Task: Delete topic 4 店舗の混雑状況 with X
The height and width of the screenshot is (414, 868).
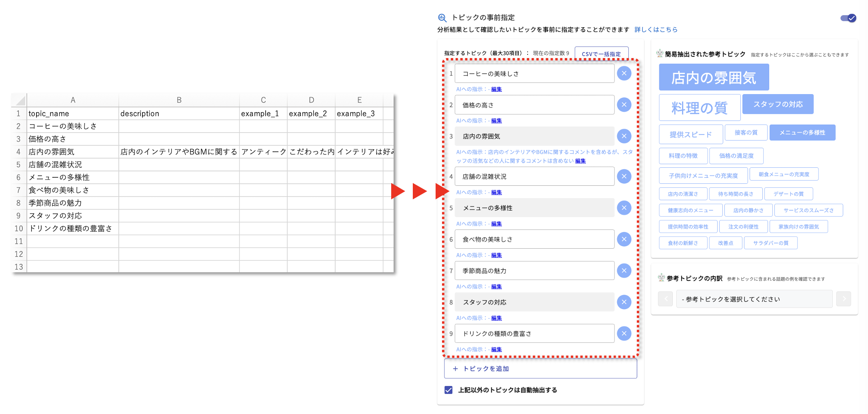Action: 624,177
